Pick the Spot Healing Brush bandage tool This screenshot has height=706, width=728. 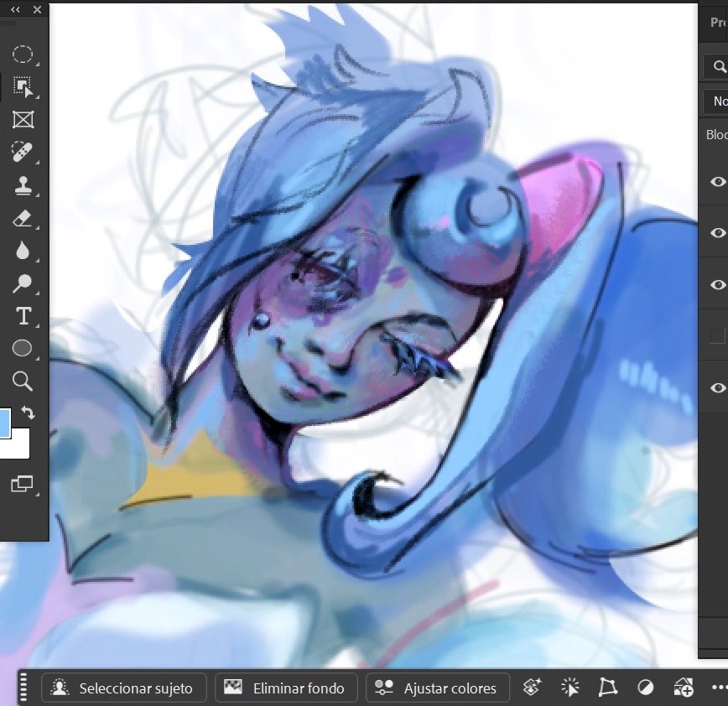23,153
